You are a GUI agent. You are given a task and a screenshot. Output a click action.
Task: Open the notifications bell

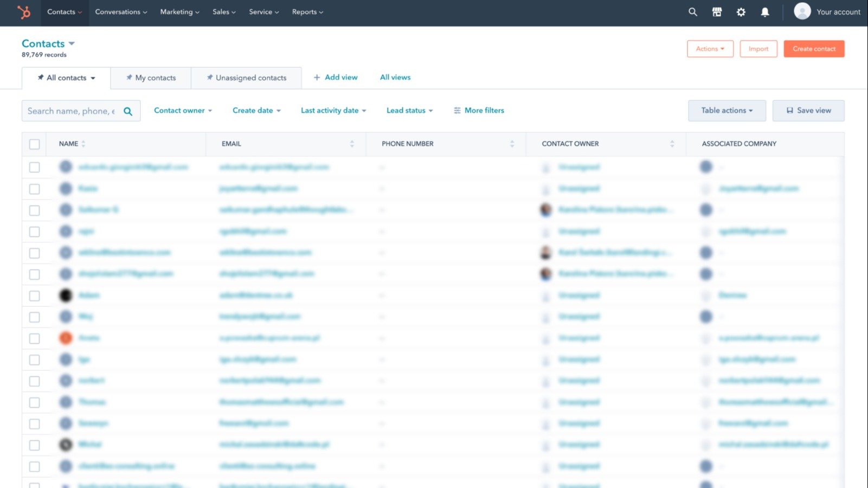point(765,11)
